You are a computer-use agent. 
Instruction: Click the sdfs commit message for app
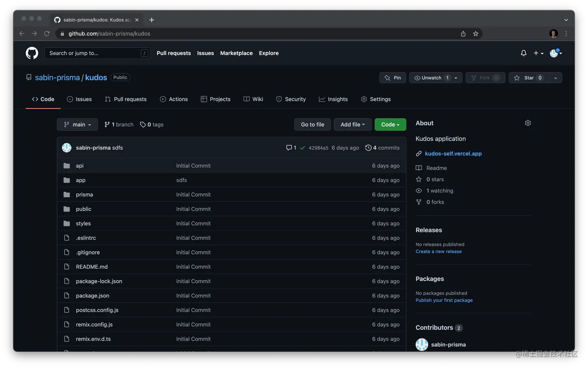pyautogui.click(x=182, y=180)
